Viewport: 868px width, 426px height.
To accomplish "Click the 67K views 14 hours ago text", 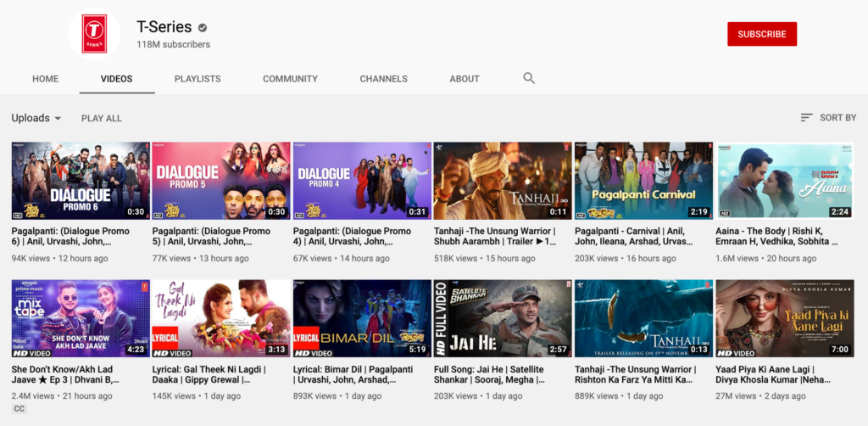I will (x=341, y=258).
